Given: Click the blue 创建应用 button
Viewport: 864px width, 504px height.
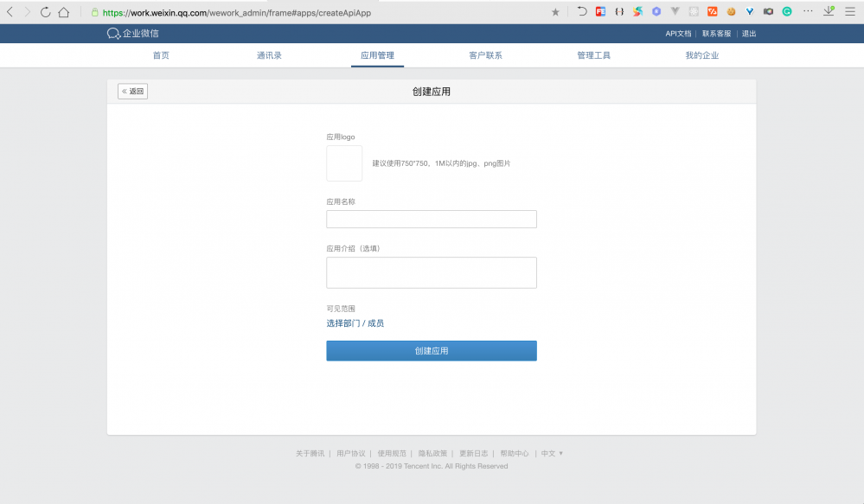Looking at the screenshot, I should click(431, 350).
